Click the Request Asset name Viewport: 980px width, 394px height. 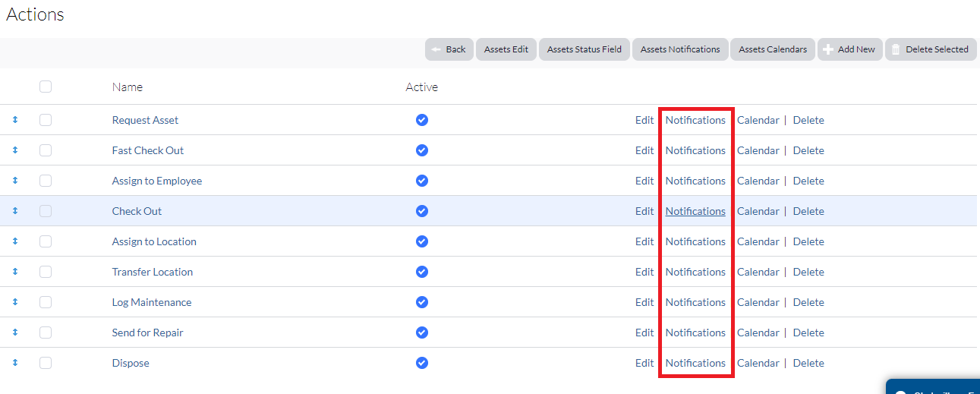(145, 120)
